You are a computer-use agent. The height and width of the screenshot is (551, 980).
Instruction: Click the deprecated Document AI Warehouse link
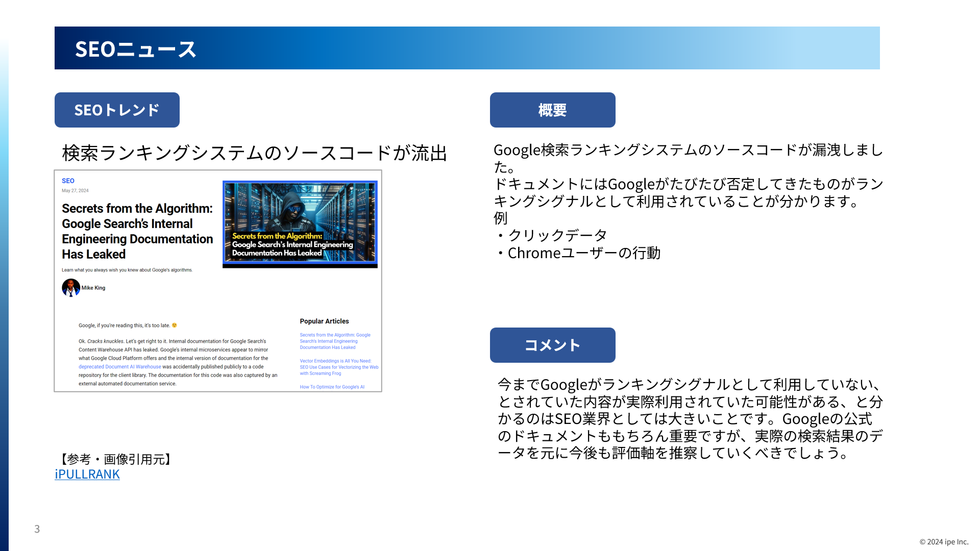(119, 366)
